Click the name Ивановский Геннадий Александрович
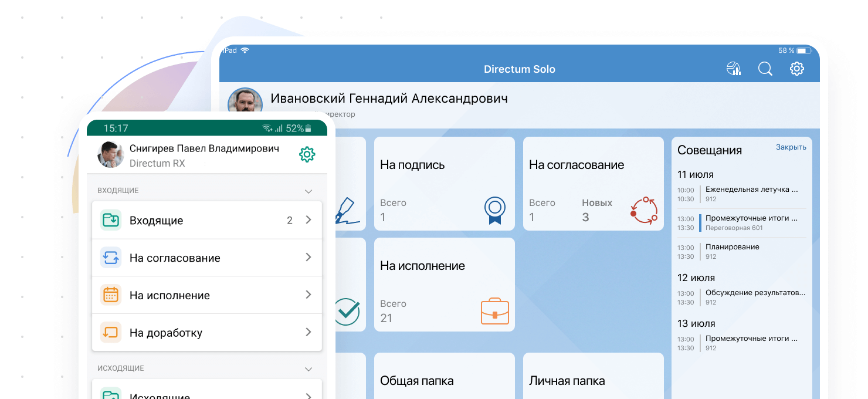The image size is (868, 399). click(389, 98)
